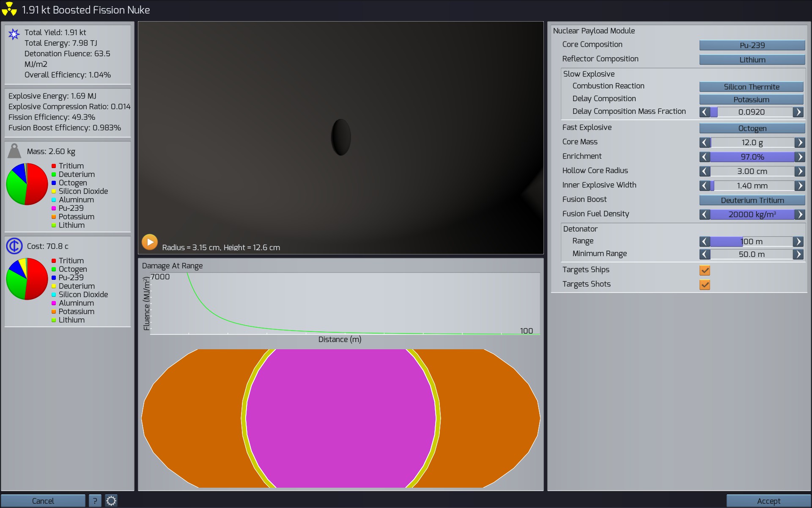Open the settings gear icon
This screenshot has height=508, width=812.
coord(111,501)
